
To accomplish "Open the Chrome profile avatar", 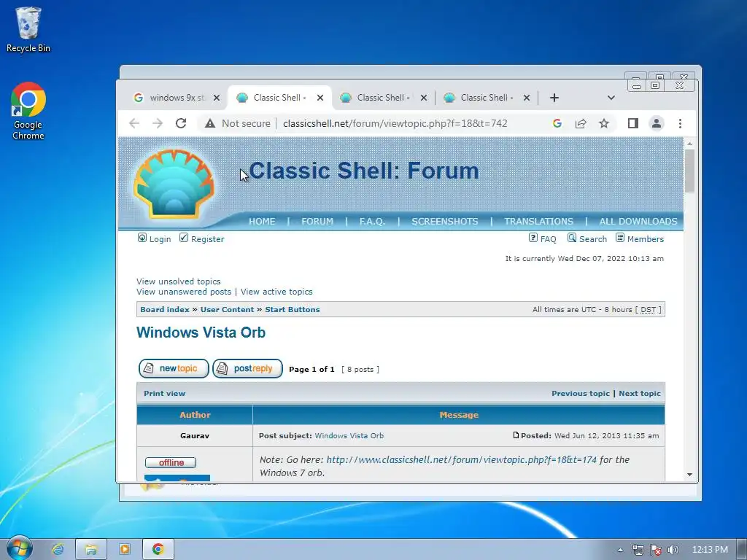I will point(657,123).
